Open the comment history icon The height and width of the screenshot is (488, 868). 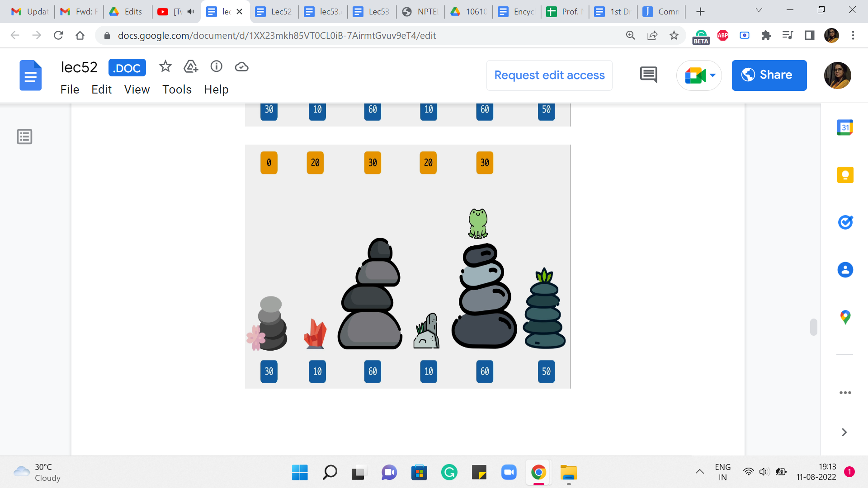[x=649, y=75]
